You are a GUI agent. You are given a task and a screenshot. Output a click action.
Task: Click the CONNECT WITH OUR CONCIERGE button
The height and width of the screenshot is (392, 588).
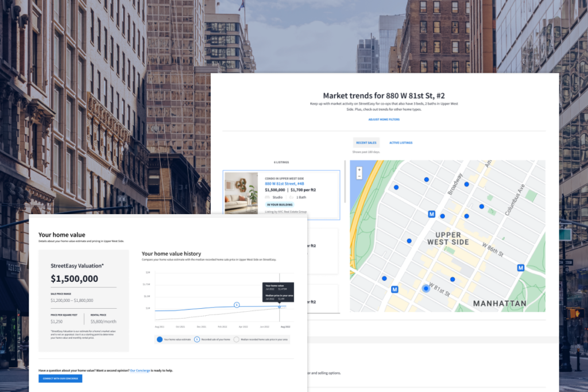(x=60, y=378)
